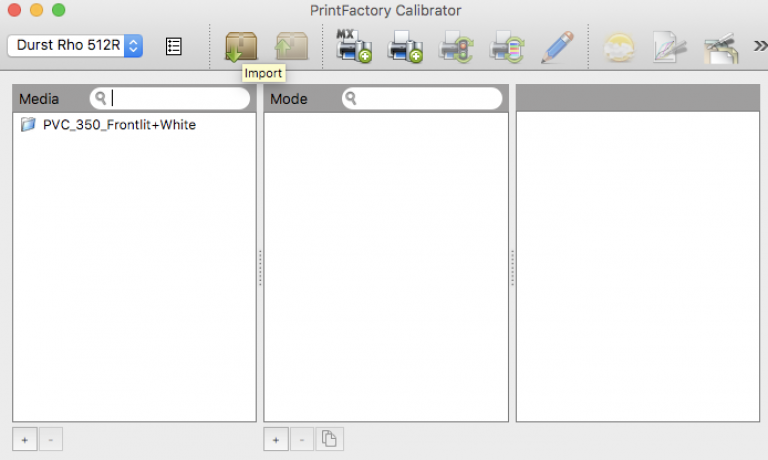Click the add printer icon with green plus
768x460 pixels.
click(x=405, y=47)
